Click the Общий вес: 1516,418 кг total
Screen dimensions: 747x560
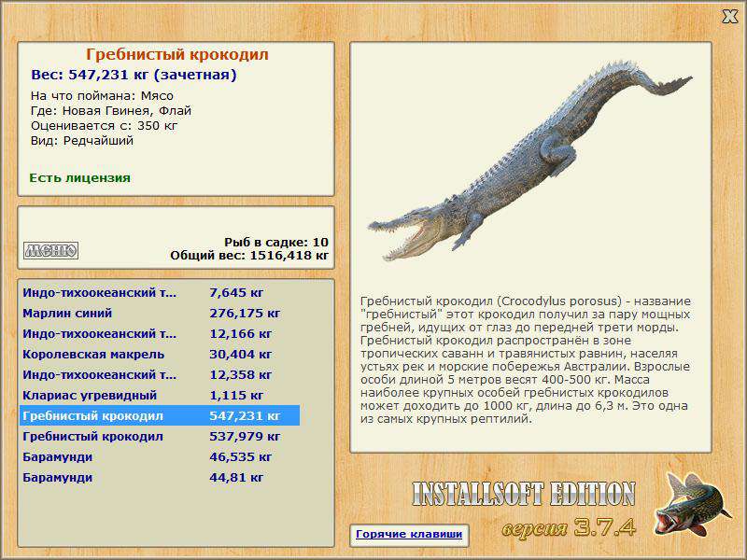(249, 256)
